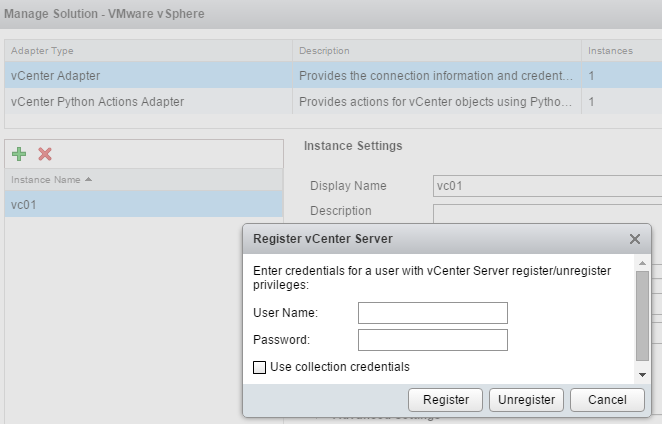Image resolution: width=662 pixels, height=424 pixels.
Task: Click the red X delete instance icon
Action: coord(44,154)
